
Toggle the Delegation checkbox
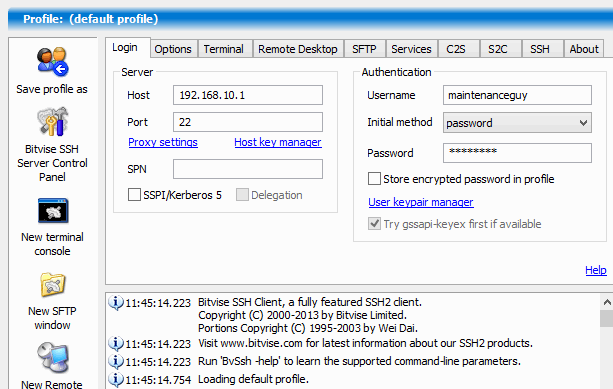click(242, 195)
